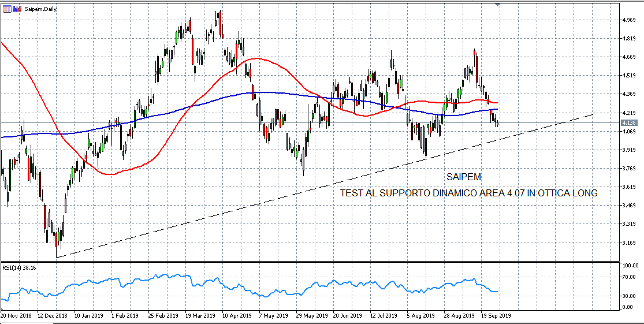Image resolution: width=644 pixels, height=324 pixels.
Task: Click the 'RSI(14) 38.16' indicator label
Action: coord(20,267)
